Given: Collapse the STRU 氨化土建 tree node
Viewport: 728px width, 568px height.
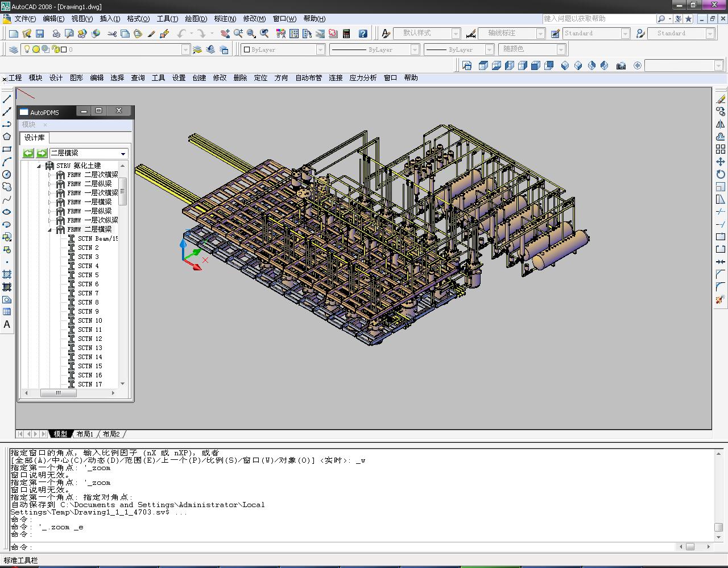Looking at the screenshot, I should [x=39, y=166].
